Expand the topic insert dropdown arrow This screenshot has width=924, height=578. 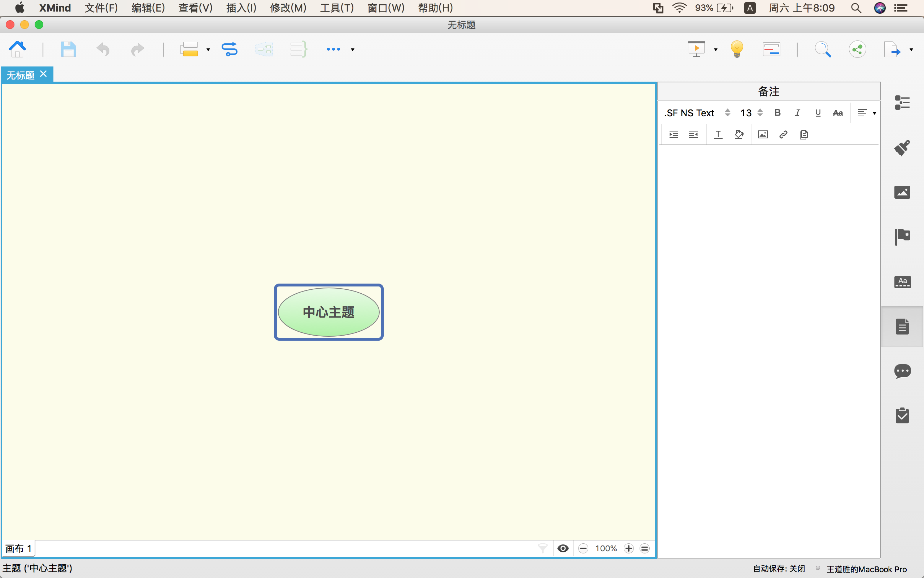208,50
